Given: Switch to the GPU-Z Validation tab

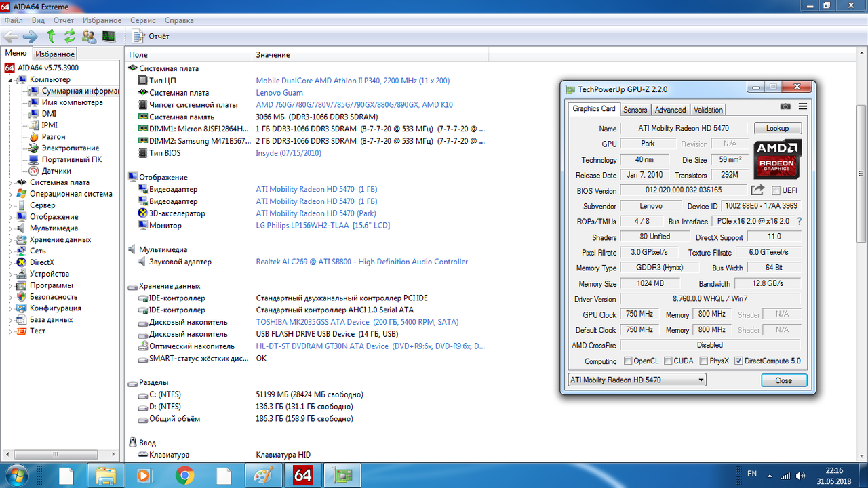Looking at the screenshot, I should click(x=708, y=110).
